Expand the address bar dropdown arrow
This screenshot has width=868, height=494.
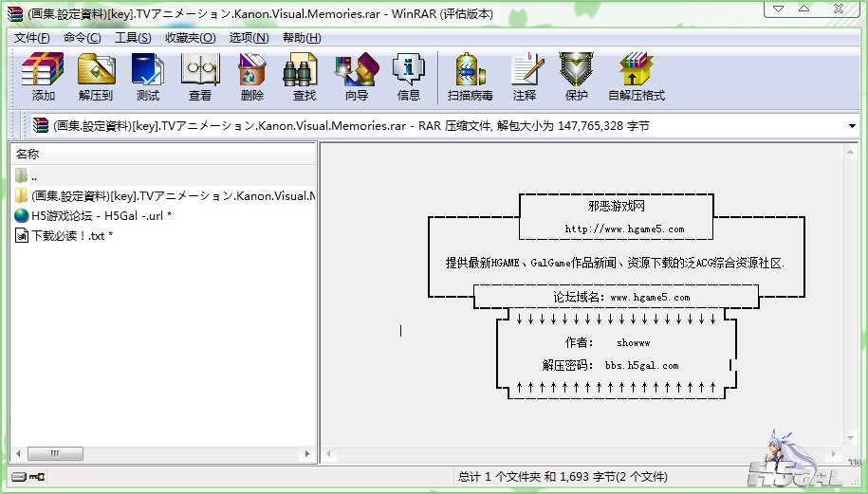click(x=852, y=126)
